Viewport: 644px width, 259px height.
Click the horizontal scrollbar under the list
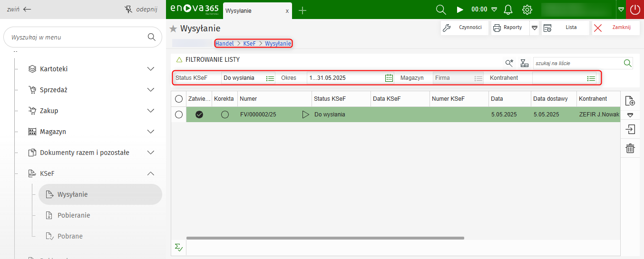tap(325, 238)
